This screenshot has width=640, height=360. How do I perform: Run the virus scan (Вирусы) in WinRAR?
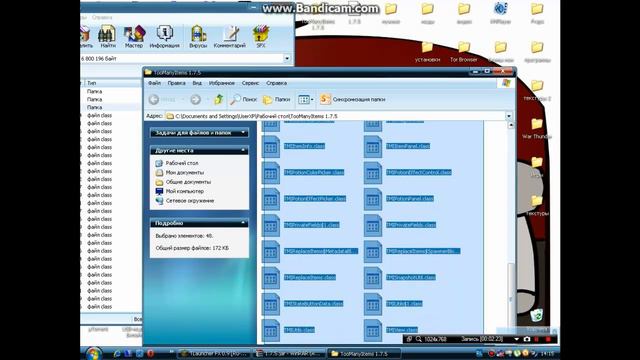[198, 36]
